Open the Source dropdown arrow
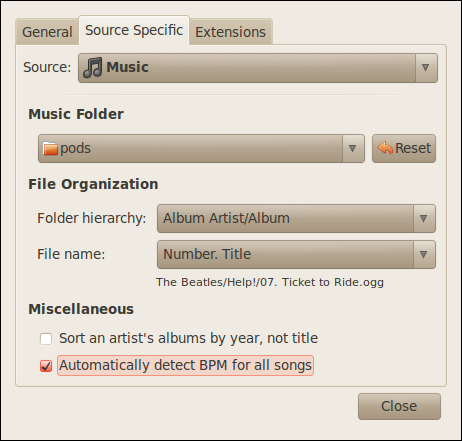Screen dimensions: 462x441 tap(425, 68)
